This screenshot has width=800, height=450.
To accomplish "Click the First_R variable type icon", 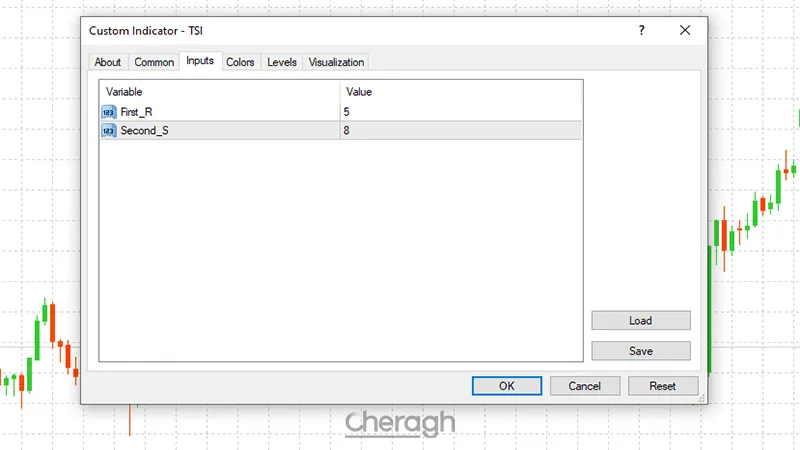I will pos(109,112).
